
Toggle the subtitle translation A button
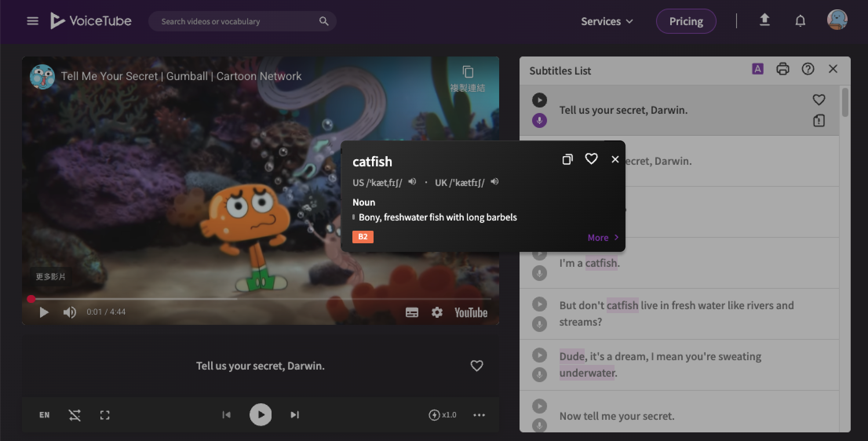click(757, 69)
